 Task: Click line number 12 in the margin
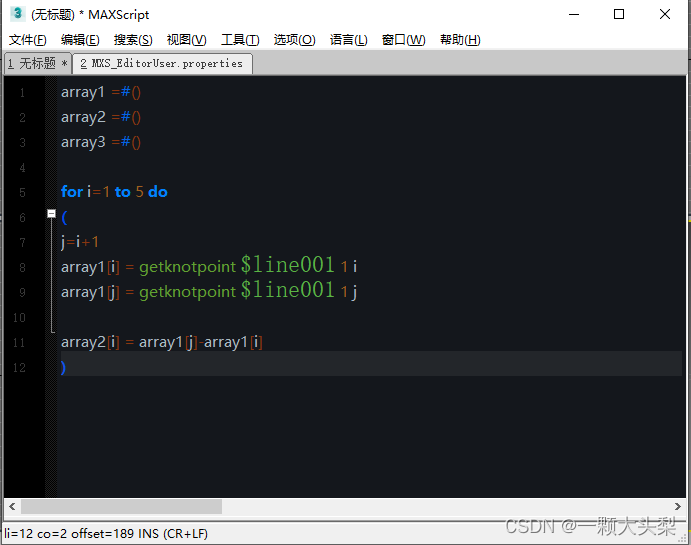click(x=19, y=367)
